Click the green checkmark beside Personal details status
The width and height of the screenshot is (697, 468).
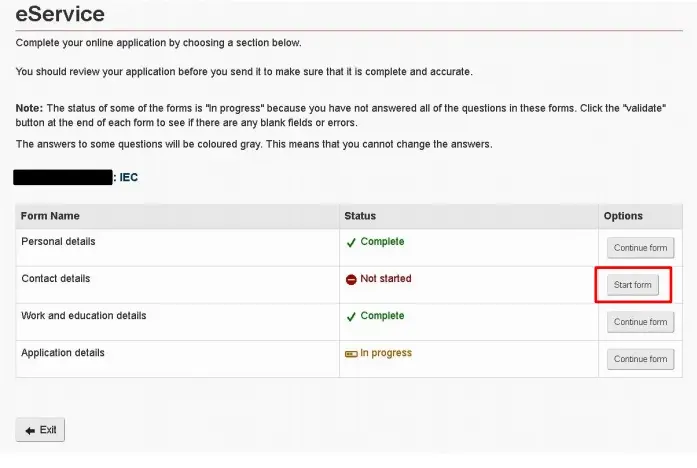click(351, 242)
